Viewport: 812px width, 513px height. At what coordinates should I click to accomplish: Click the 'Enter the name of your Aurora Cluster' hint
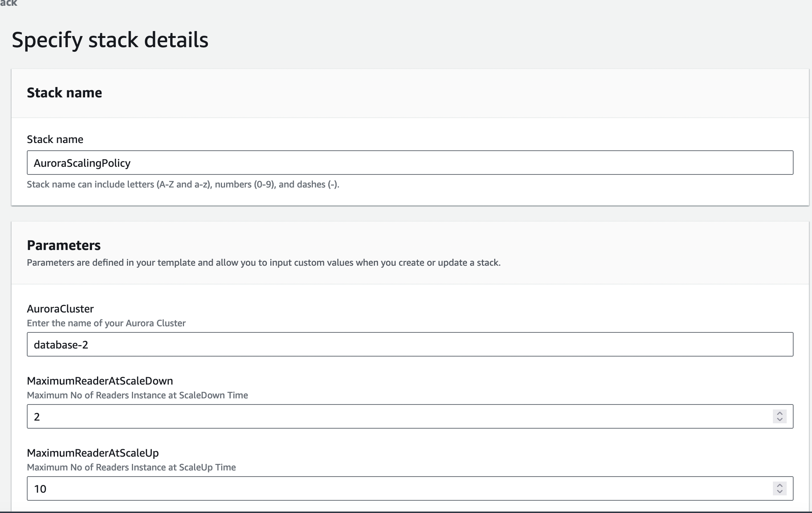106,324
